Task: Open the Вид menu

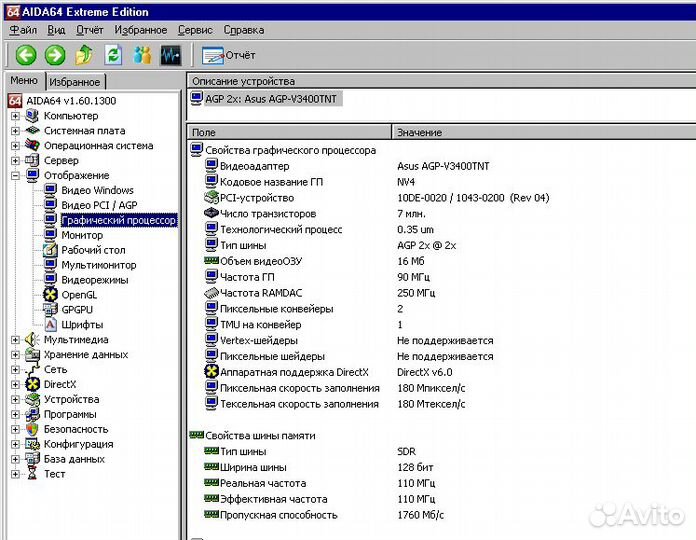Action: point(56,30)
